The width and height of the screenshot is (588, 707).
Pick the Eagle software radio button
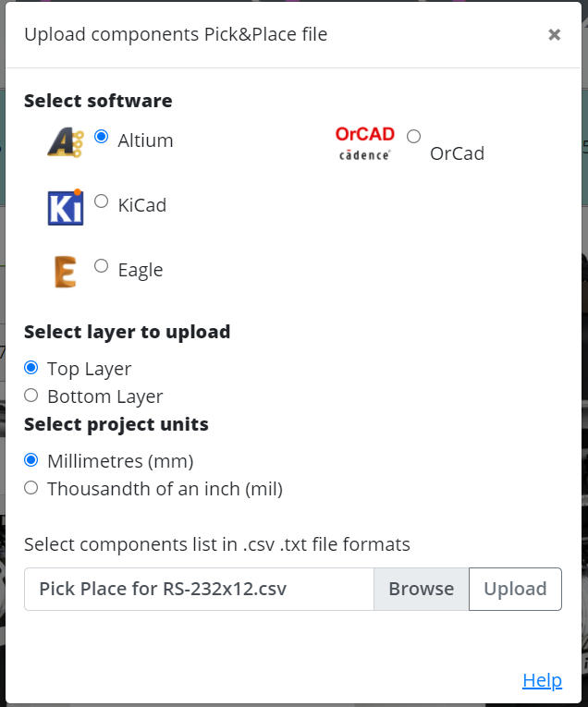tap(102, 266)
